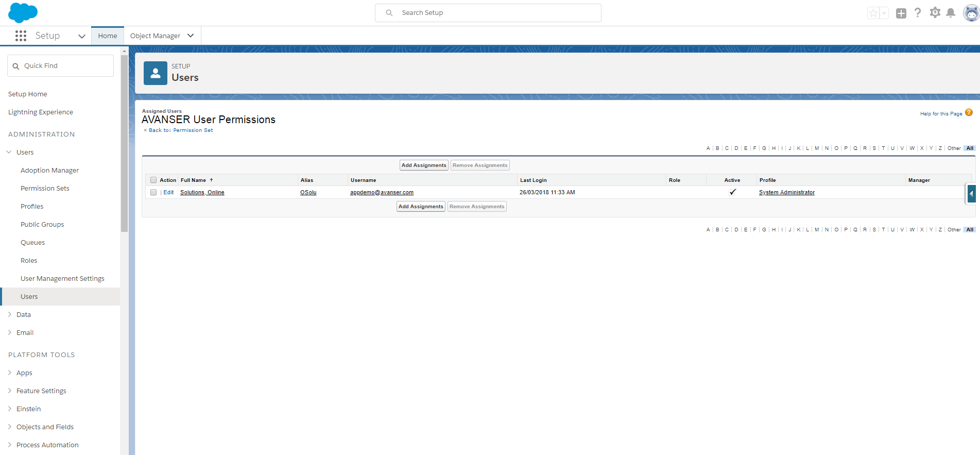
Task: Focus the Search Setup field
Action: [x=488, y=13]
